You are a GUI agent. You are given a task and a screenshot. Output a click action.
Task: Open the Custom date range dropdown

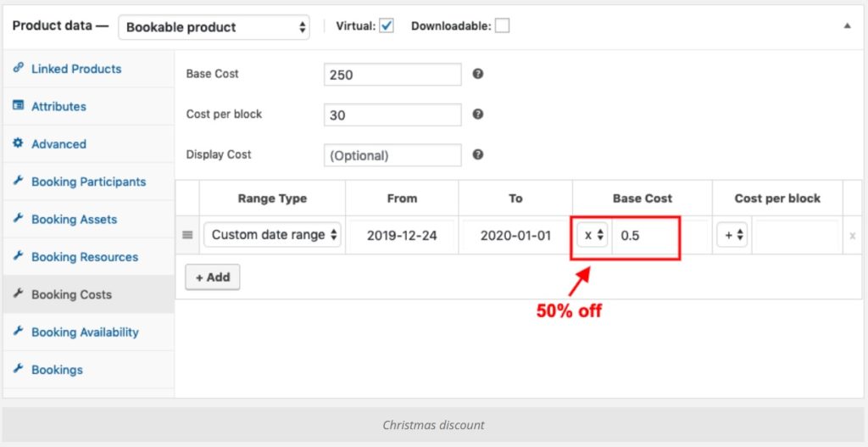[x=272, y=235]
